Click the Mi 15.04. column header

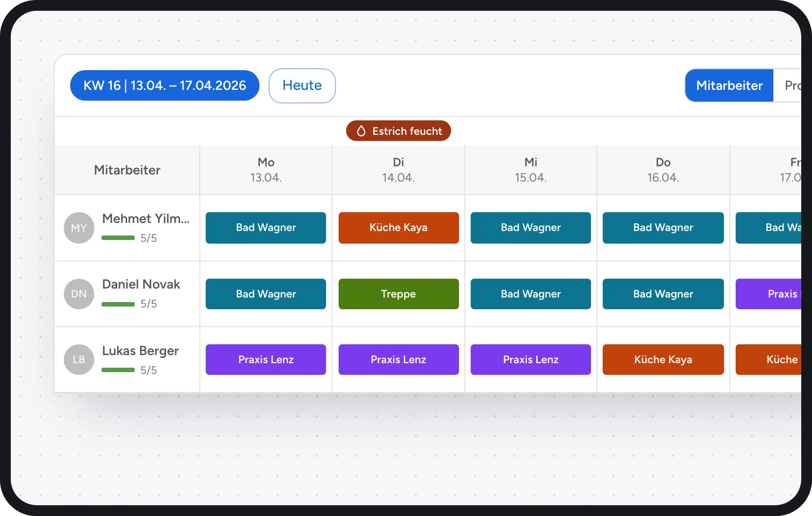pos(531,170)
